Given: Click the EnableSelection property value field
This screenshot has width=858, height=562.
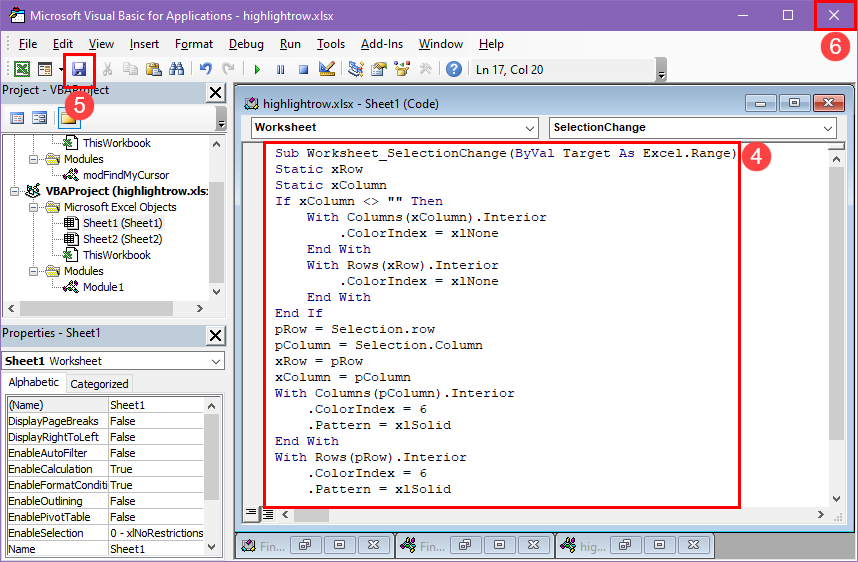Looking at the screenshot, I should pos(156,533).
